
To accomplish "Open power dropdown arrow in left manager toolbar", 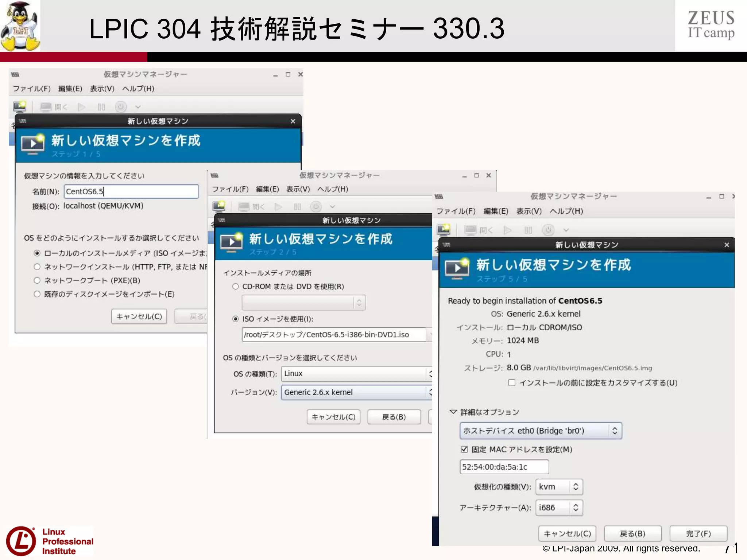I will pyautogui.click(x=138, y=107).
